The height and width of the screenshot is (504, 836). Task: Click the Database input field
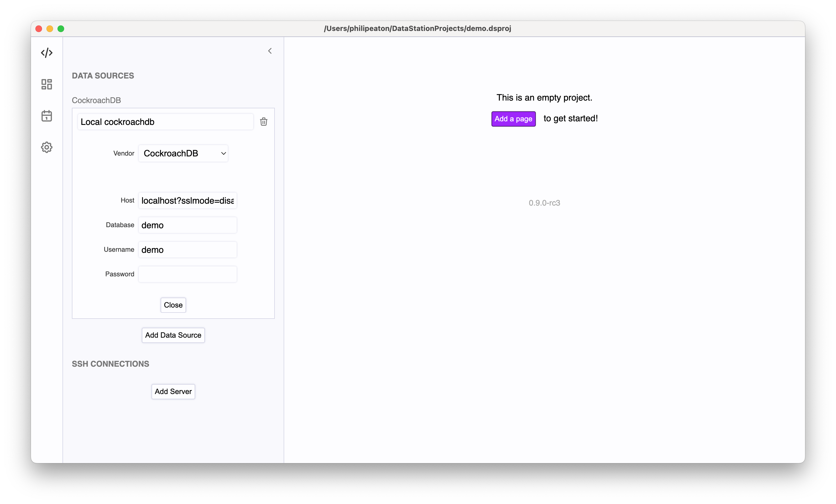[x=188, y=225]
